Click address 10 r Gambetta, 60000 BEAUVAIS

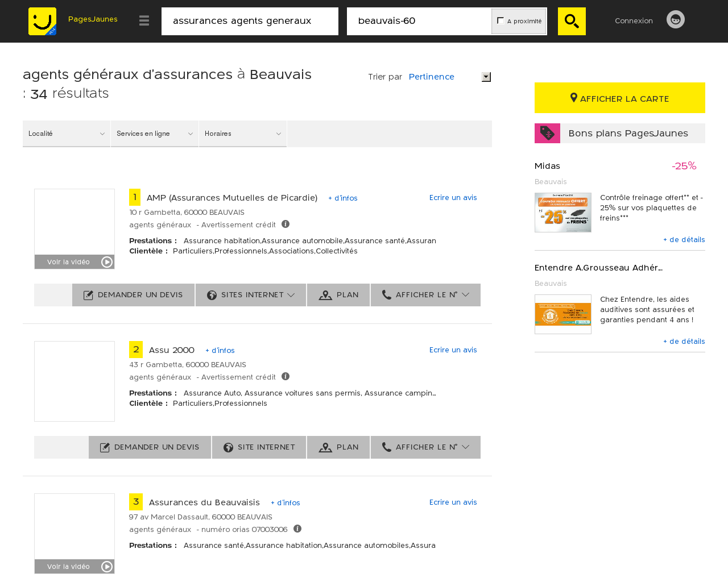(187, 213)
